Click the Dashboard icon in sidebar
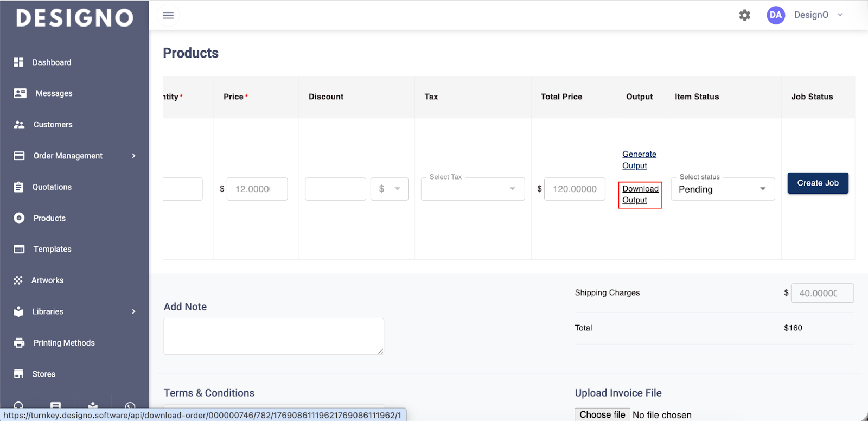Viewport: 868px width, 421px height. [18, 62]
